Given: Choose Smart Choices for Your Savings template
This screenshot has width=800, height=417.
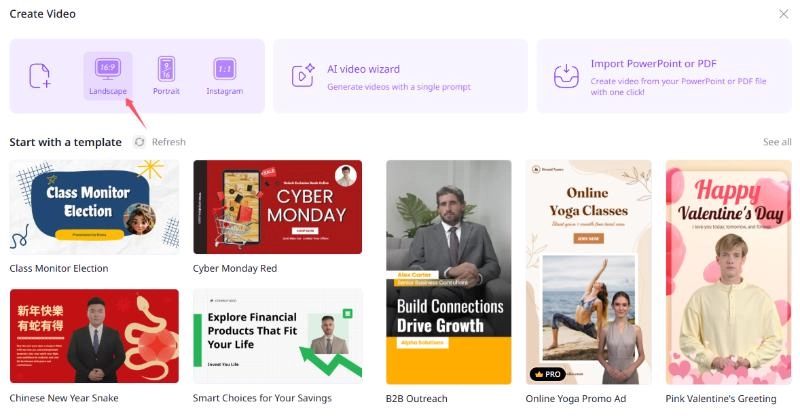Looking at the screenshot, I should coord(278,336).
